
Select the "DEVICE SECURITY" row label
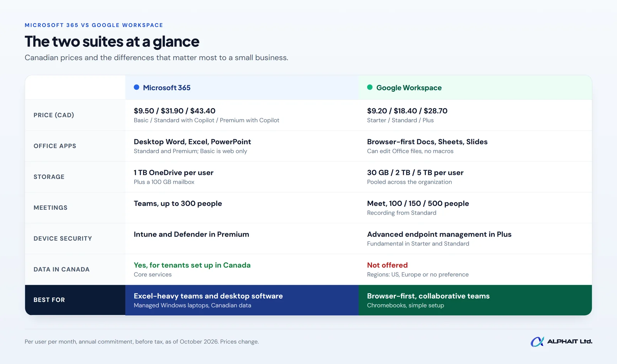(x=63, y=238)
